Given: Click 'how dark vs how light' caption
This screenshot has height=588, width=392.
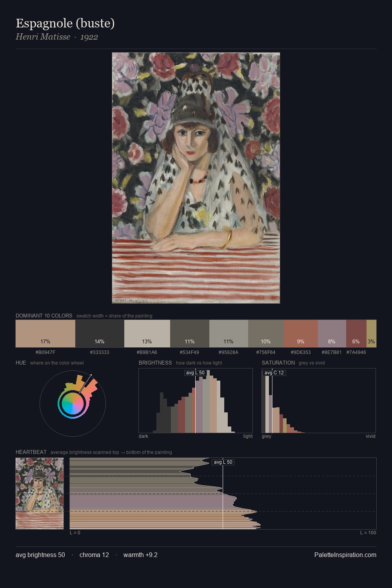Looking at the screenshot, I should (199, 363).
